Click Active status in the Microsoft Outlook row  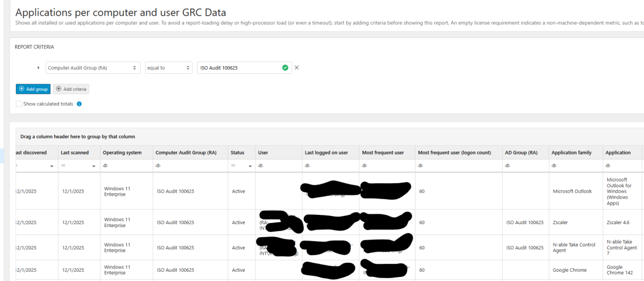tap(238, 191)
